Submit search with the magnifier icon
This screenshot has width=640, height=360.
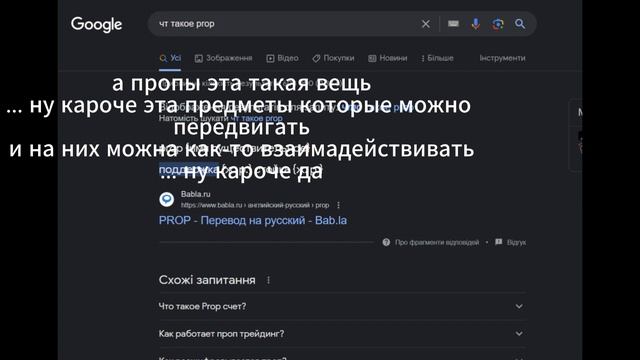tap(520, 24)
